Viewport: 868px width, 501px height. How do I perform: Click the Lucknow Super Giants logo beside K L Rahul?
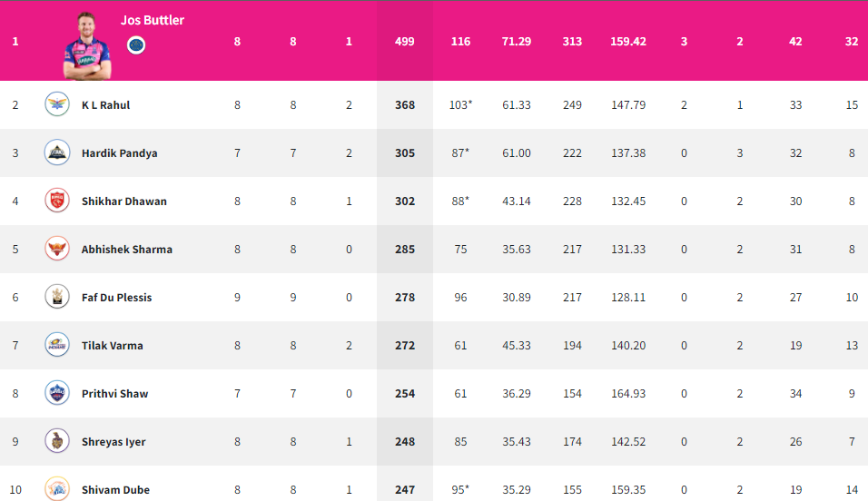click(x=57, y=104)
